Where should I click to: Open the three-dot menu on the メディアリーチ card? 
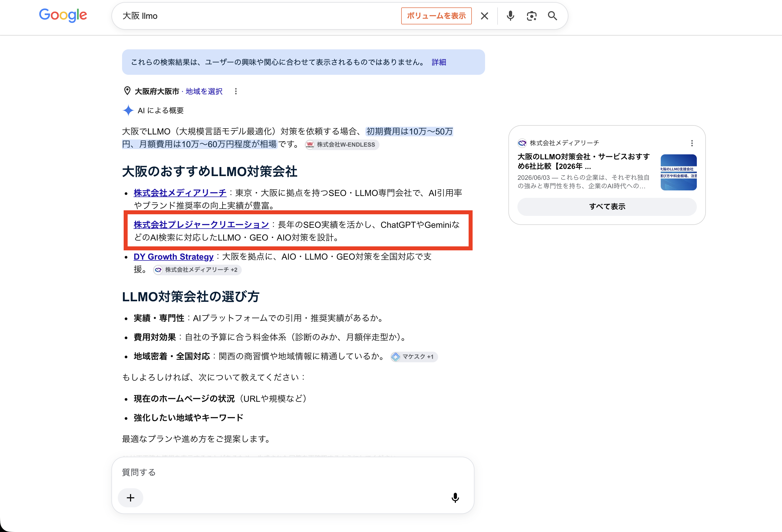[x=692, y=143]
